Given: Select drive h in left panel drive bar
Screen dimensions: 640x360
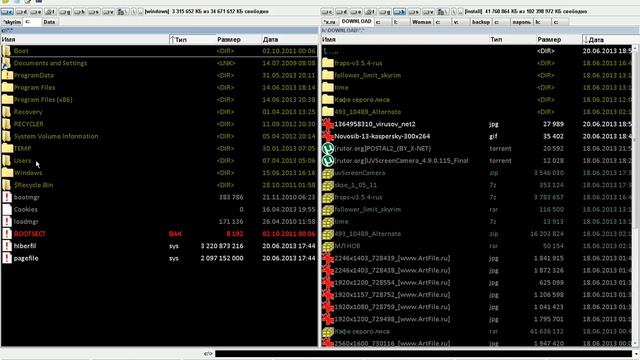Looking at the screenshot, I should [79, 12].
